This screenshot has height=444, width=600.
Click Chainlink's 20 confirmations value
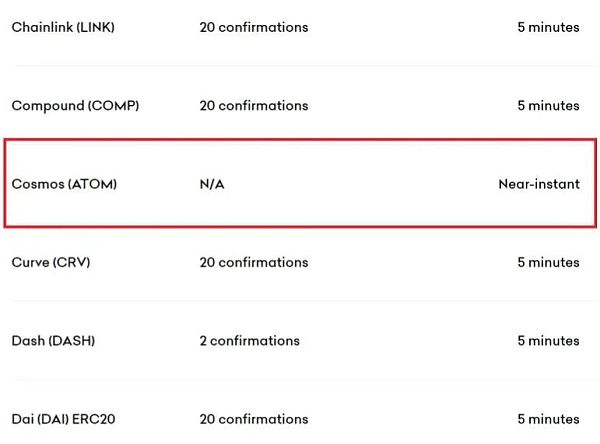[x=254, y=27]
